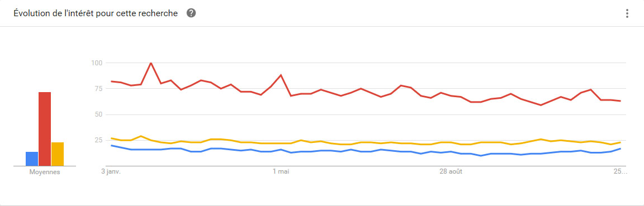The height and width of the screenshot is (206, 644).
Task: Select the tall red average bar
Action: [x=45, y=130]
